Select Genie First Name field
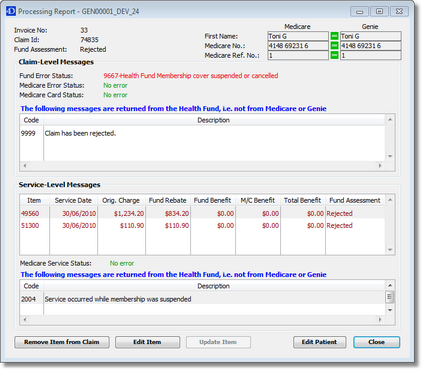422x370 pixels. (370, 36)
